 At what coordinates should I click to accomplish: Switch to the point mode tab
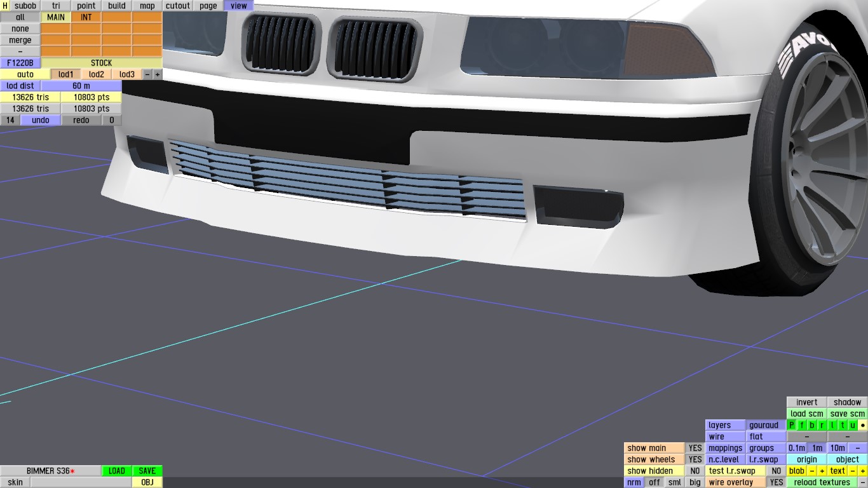coord(86,6)
